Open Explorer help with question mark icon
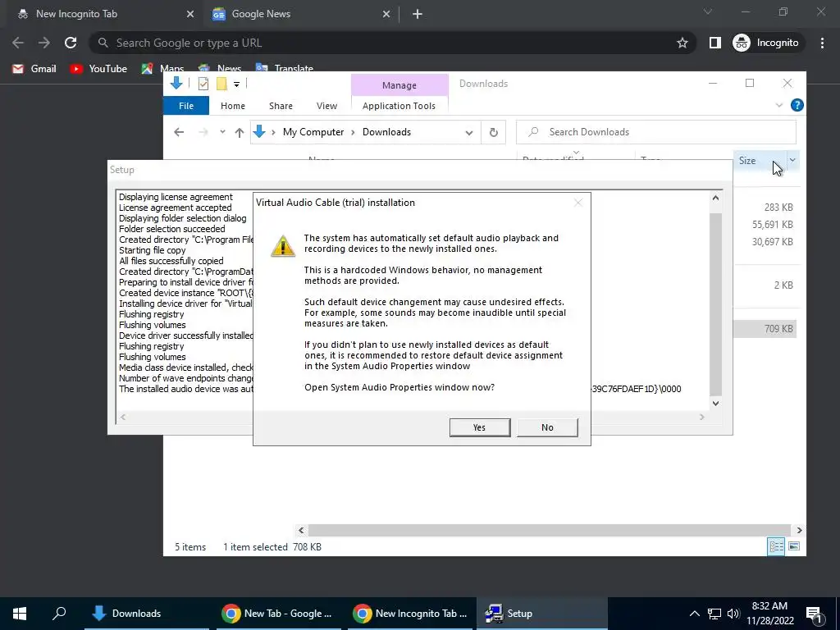 (x=797, y=105)
